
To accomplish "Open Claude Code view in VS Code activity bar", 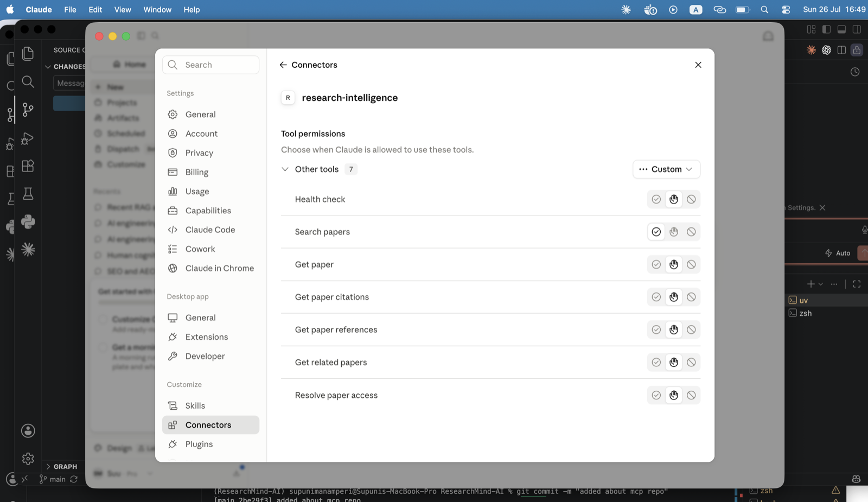I will pos(28,250).
